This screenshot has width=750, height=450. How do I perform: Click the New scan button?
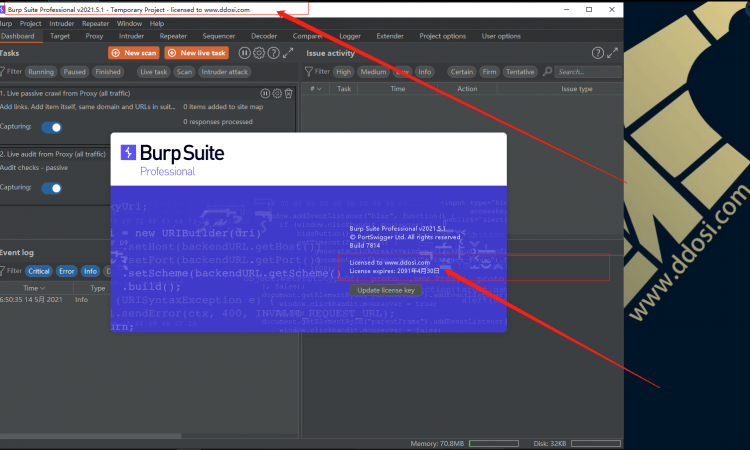135,53
